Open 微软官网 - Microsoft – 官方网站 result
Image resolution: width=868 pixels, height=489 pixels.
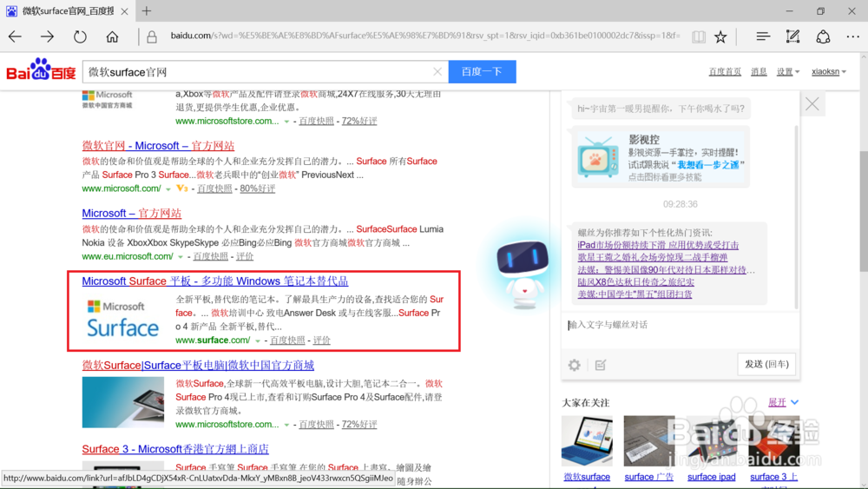[x=158, y=146]
